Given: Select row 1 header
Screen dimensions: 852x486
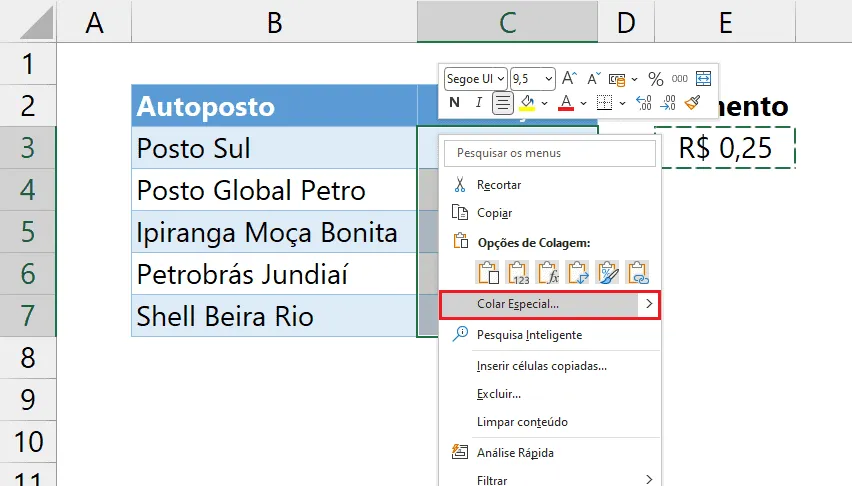Looking at the screenshot, I should click(x=28, y=64).
